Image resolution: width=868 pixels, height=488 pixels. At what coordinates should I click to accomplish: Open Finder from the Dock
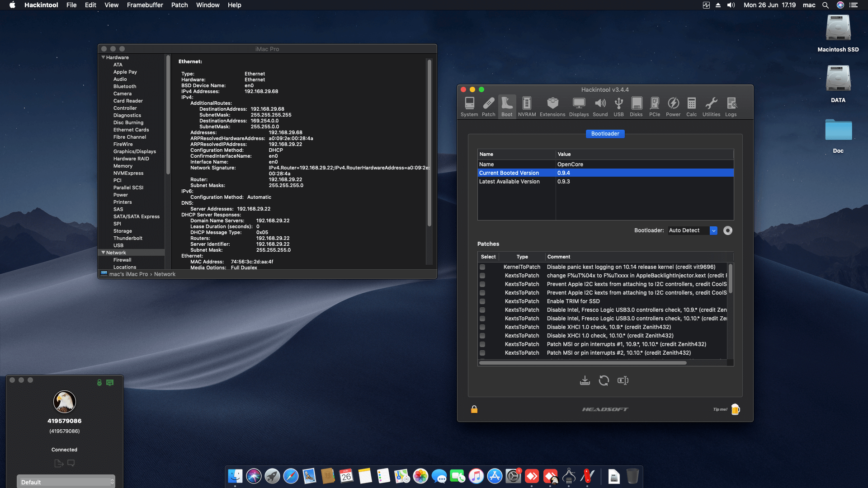(235, 476)
